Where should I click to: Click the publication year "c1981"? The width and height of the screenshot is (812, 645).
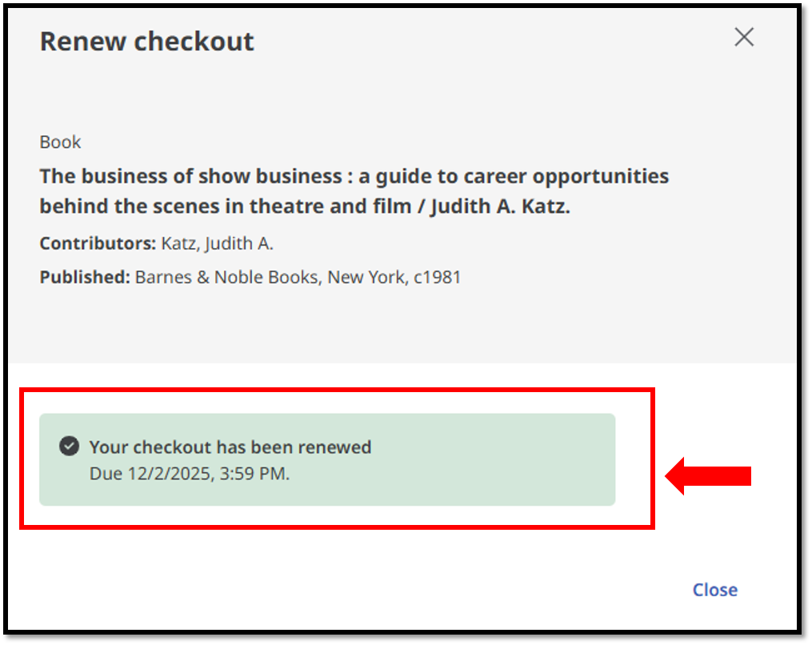(x=438, y=278)
